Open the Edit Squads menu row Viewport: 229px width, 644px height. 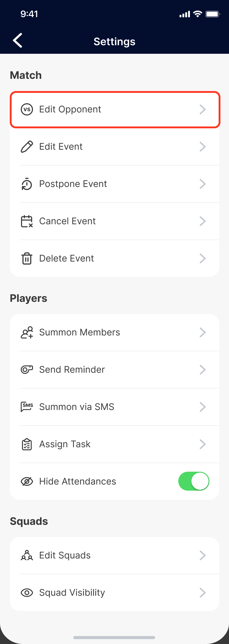click(x=114, y=555)
